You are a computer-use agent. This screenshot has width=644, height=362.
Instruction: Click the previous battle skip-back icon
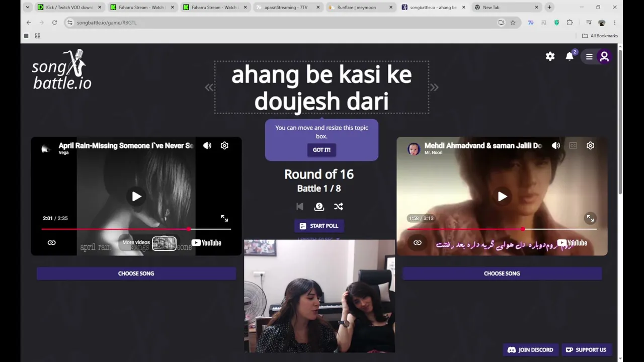300,207
